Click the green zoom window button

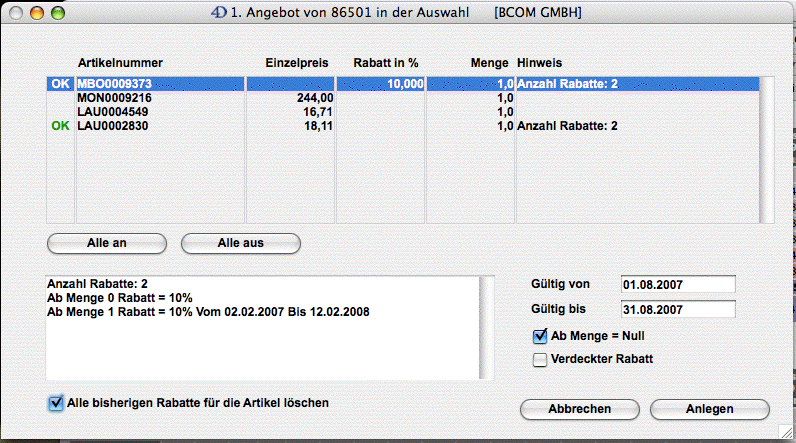pyautogui.click(x=58, y=15)
